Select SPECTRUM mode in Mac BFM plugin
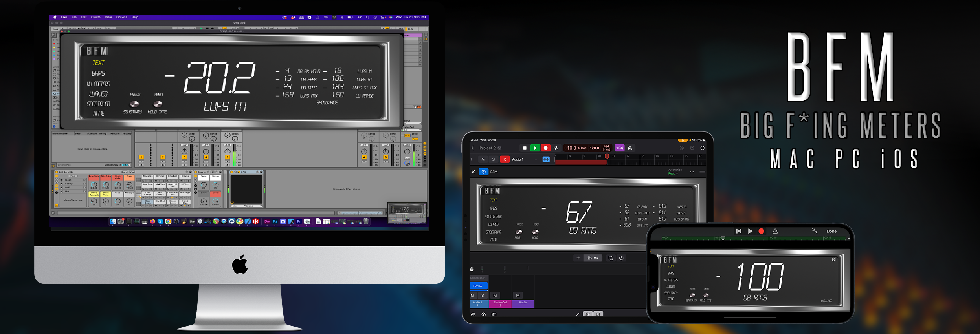This screenshot has width=980, height=334. click(x=98, y=104)
